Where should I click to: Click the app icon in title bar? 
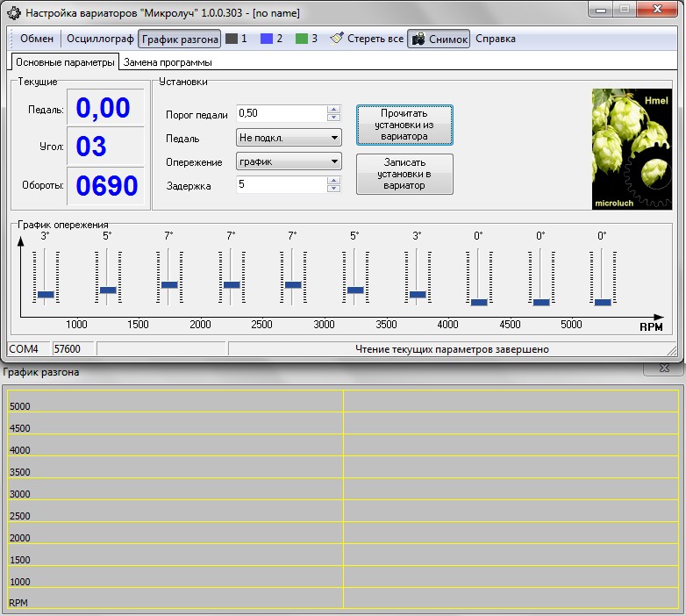pyautogui.click(x=12, y=14)
